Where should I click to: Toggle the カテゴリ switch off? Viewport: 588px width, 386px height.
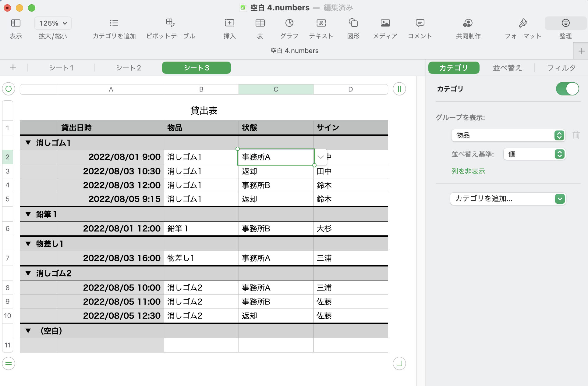coord(567,89)
